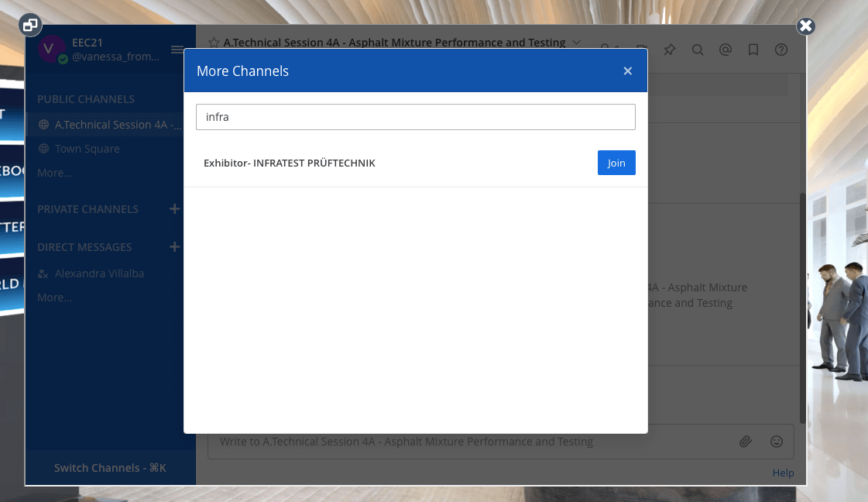Open saved posts bookmark icon
868x502 pixels.
pos(753,50)
